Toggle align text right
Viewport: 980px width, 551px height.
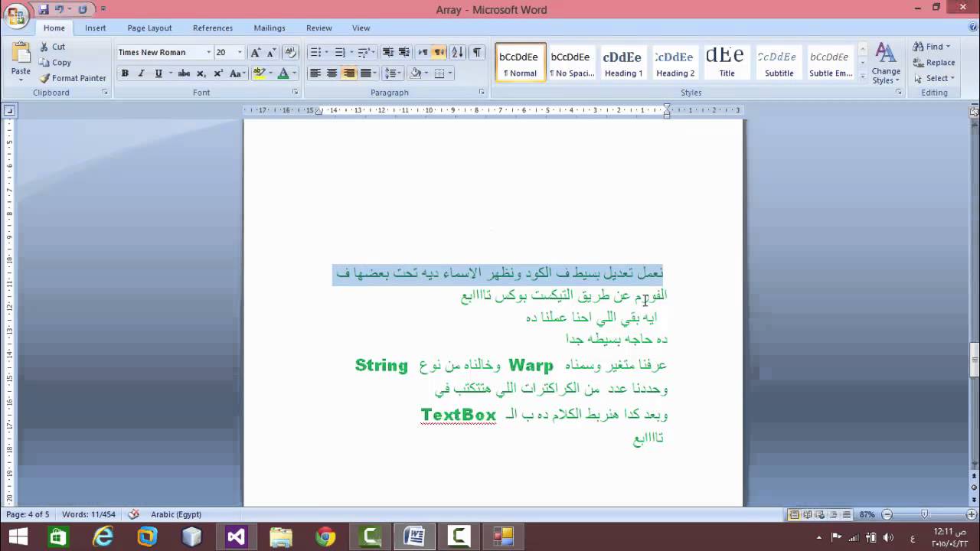[x=349, y=73]
